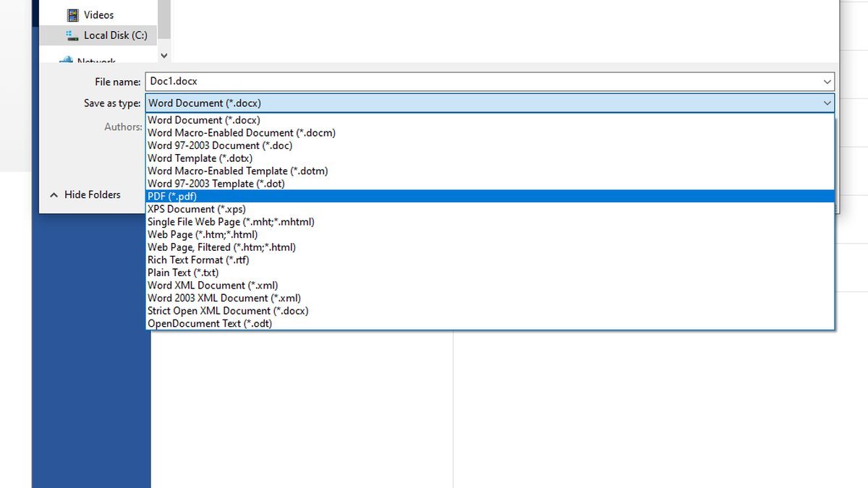
Task: Click the Hide Folders button
Action: point(92,194)
